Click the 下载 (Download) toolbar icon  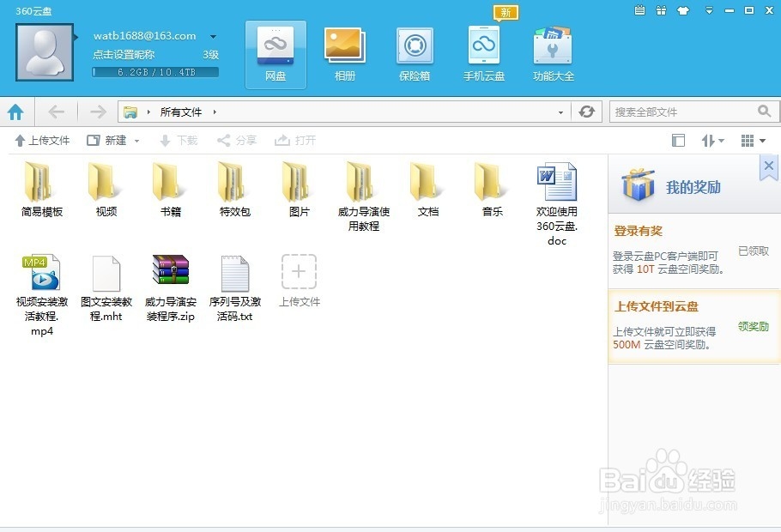178,139
